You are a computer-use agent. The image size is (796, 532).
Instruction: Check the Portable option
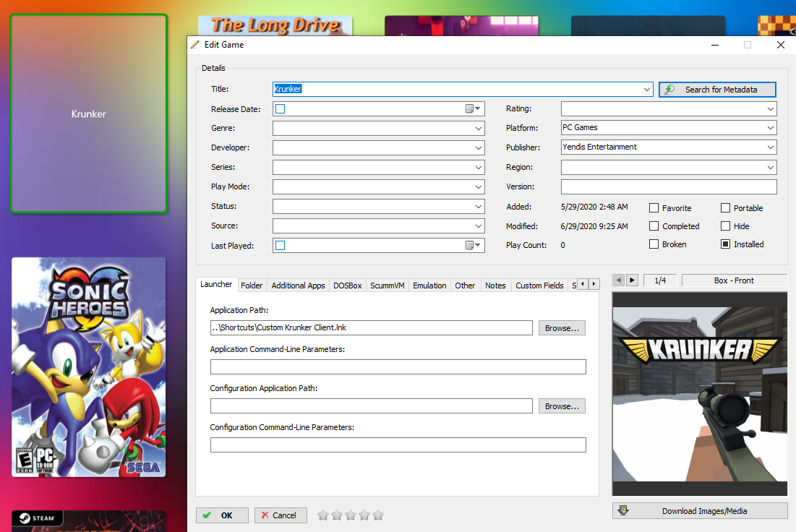coord(725,208)
